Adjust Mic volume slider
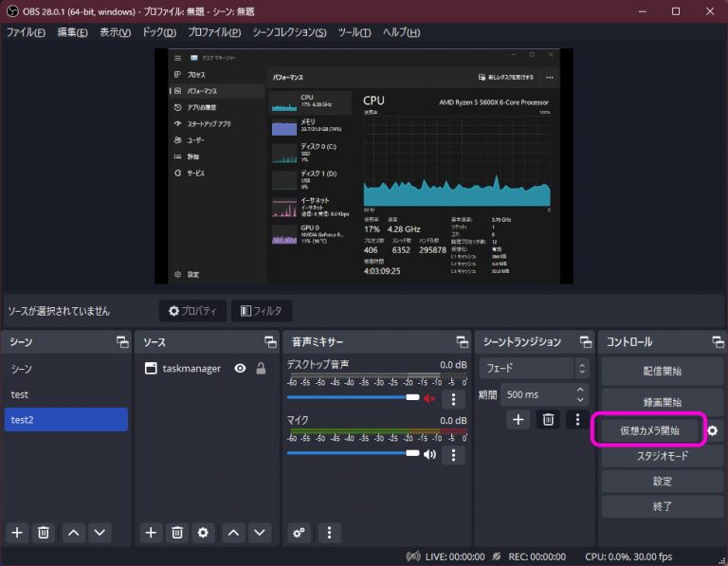The image size is (728, 566). point(353,453)
